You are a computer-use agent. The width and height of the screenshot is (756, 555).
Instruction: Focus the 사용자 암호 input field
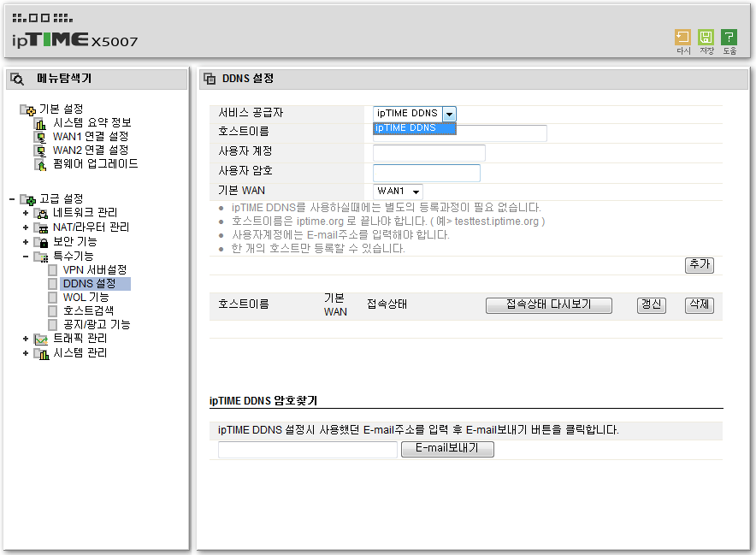coord(427,173)
